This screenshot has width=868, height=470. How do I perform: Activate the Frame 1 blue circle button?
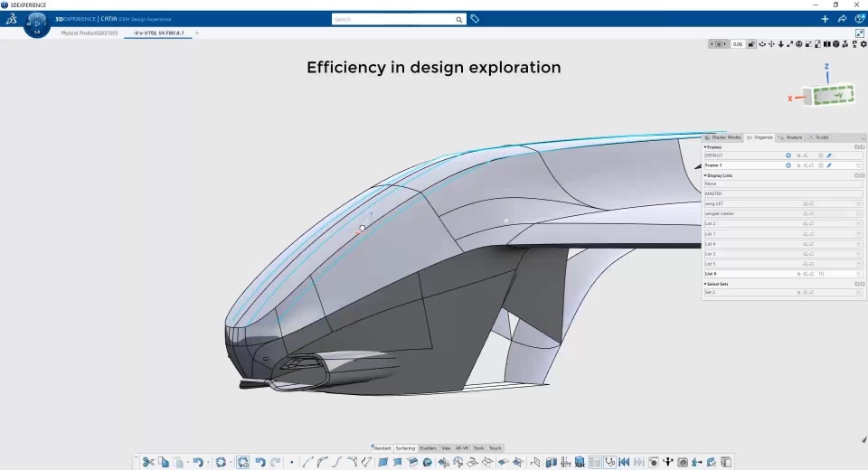[x=788, y=165]
